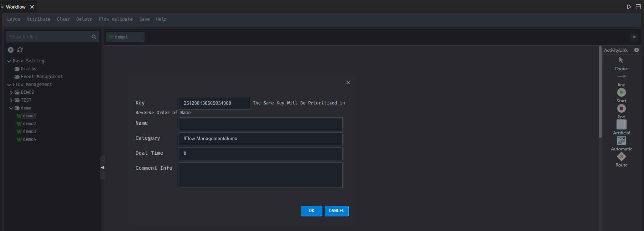Select the Choice pointer tool
The image size is (644, 231).
621,60
